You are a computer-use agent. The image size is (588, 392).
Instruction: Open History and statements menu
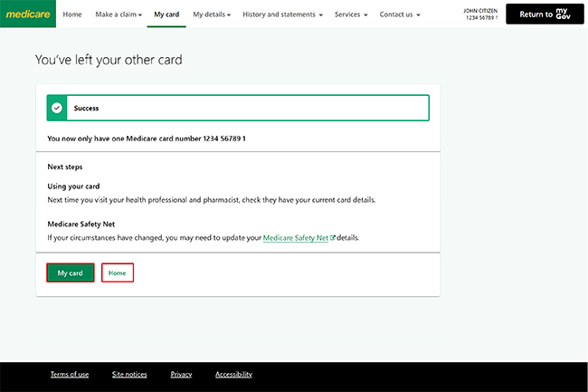tap(282, 14)
